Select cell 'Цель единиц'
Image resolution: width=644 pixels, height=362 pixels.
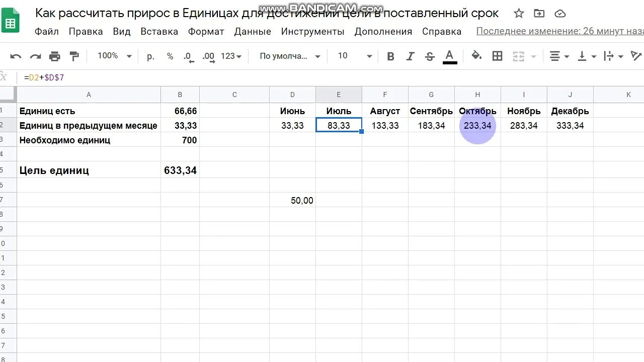pyautogui.click(x=89, y=170)
